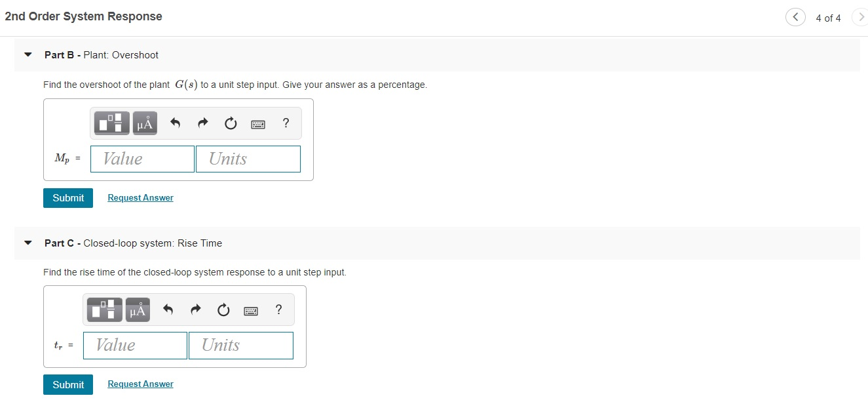Click the Units field for tr

click(240, 345)
